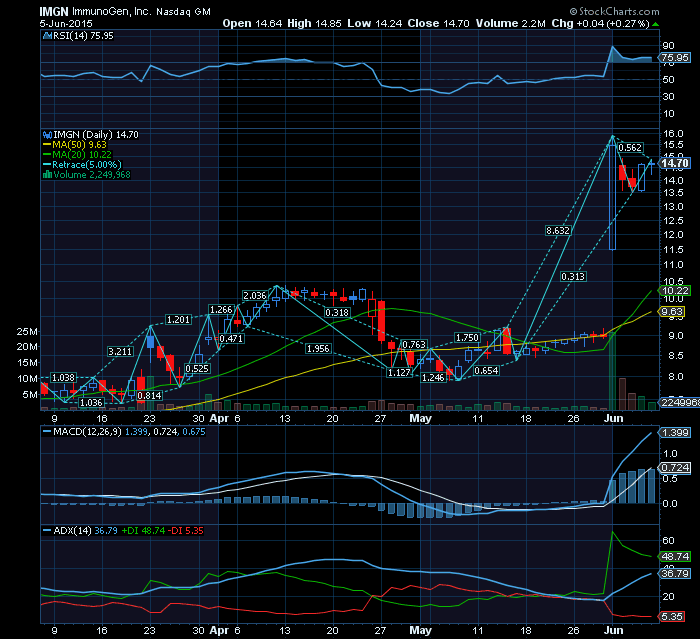700x639 pixels.
Task: Click the 0.724 signal tag on right axis
Action: (675, 468)
